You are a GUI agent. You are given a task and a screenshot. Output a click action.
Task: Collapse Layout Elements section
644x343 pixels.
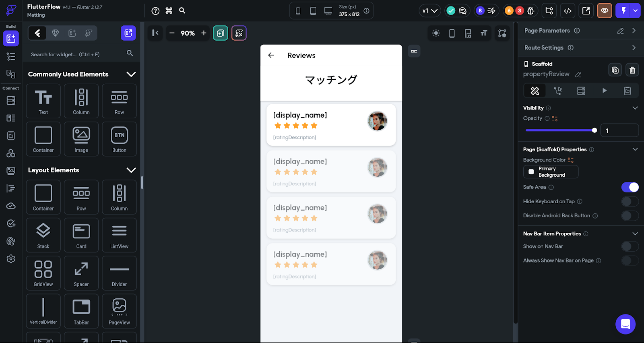pyautogui.click(x=131, y=170)
